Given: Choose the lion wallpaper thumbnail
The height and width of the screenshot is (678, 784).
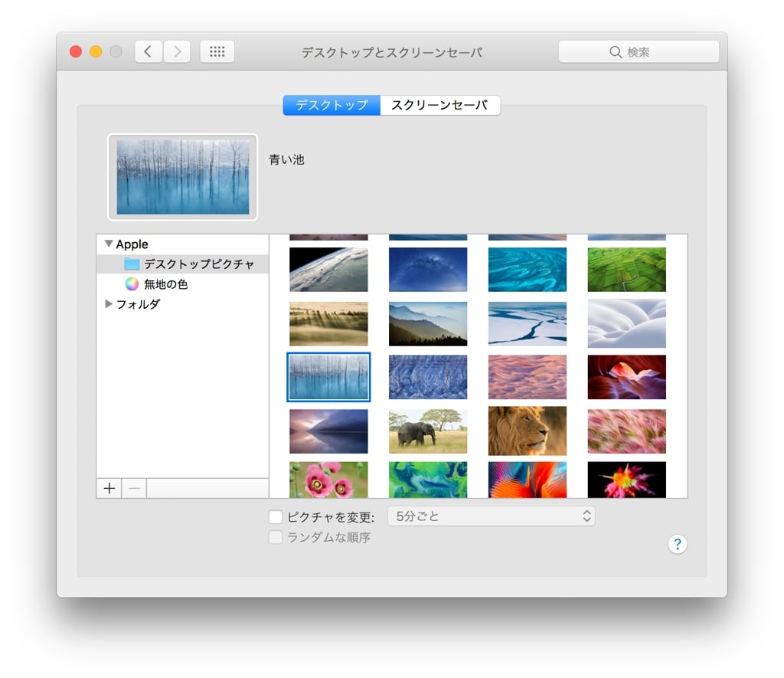Looking at the screenshot, I should coord(528,431).
